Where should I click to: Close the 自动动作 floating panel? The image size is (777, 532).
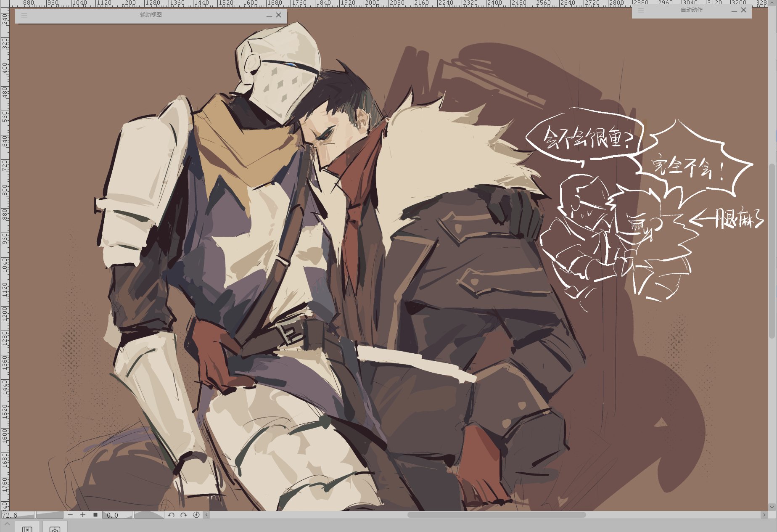pos(743,10)
